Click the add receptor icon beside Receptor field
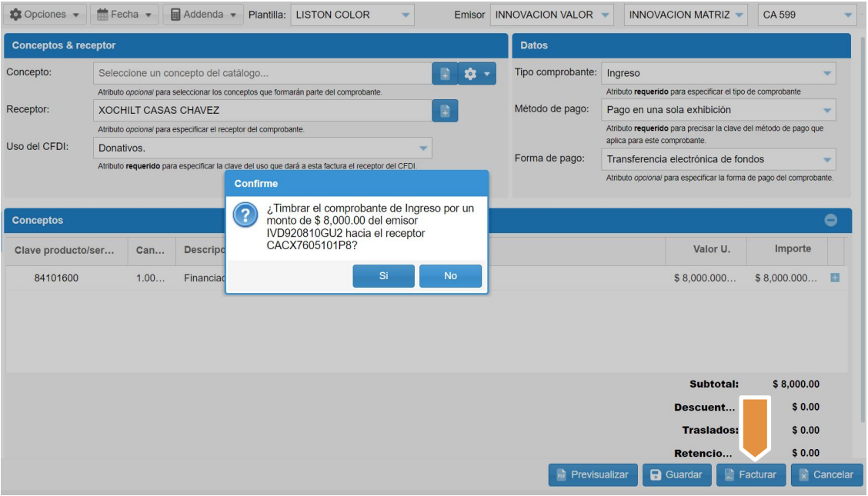Viewport: 868px width, 496px height. pos(445,111)
